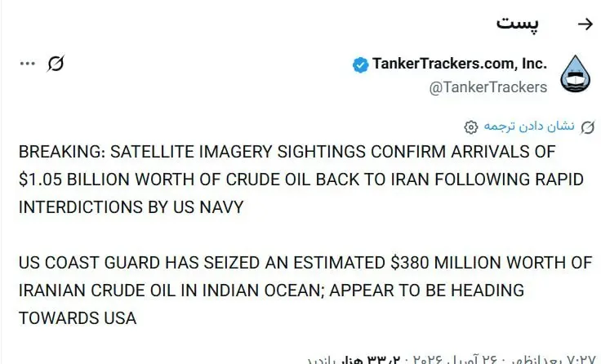This screenshot has height=364, width=601.
Task: Click the US COAST GUARD text
Action: click(x=79, y=263)
